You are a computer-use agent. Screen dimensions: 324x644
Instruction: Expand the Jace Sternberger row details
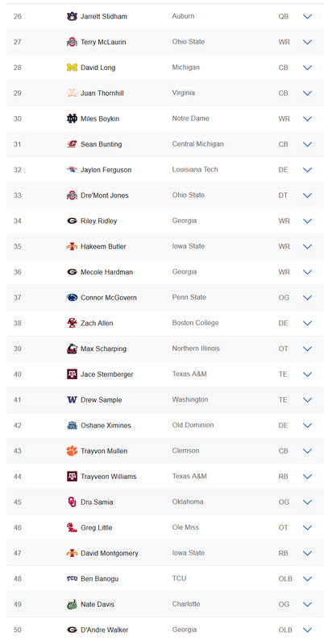coord(307,374)
